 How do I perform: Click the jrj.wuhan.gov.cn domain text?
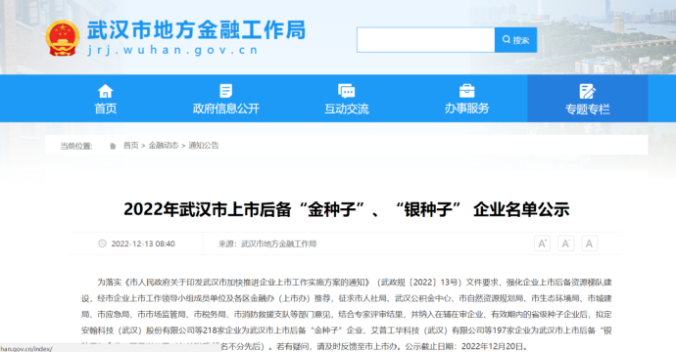tap(173, 50)
